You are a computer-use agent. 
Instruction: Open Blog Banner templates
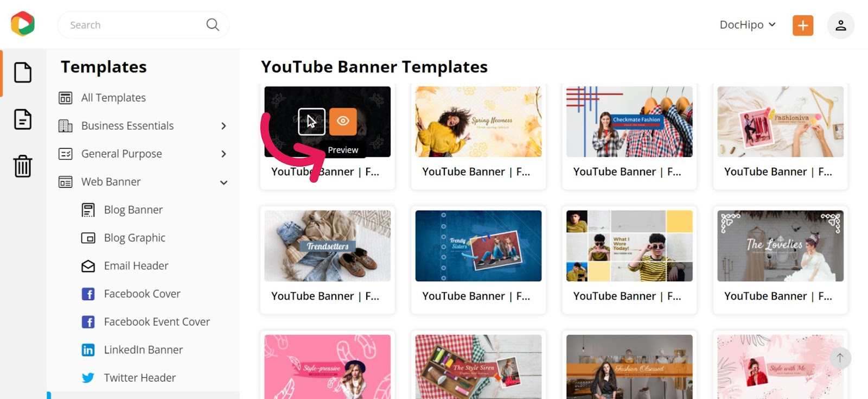[133, 210]
